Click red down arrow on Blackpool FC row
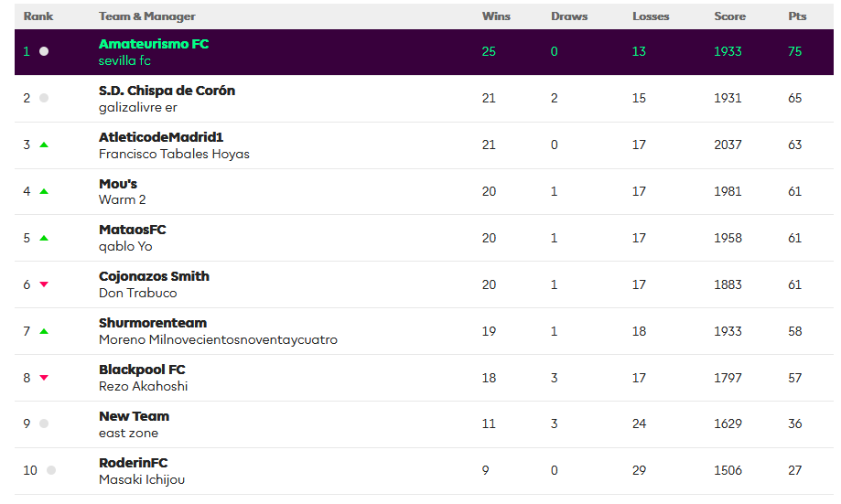Screen dimensions: 841x504 [x=44, y=378]
